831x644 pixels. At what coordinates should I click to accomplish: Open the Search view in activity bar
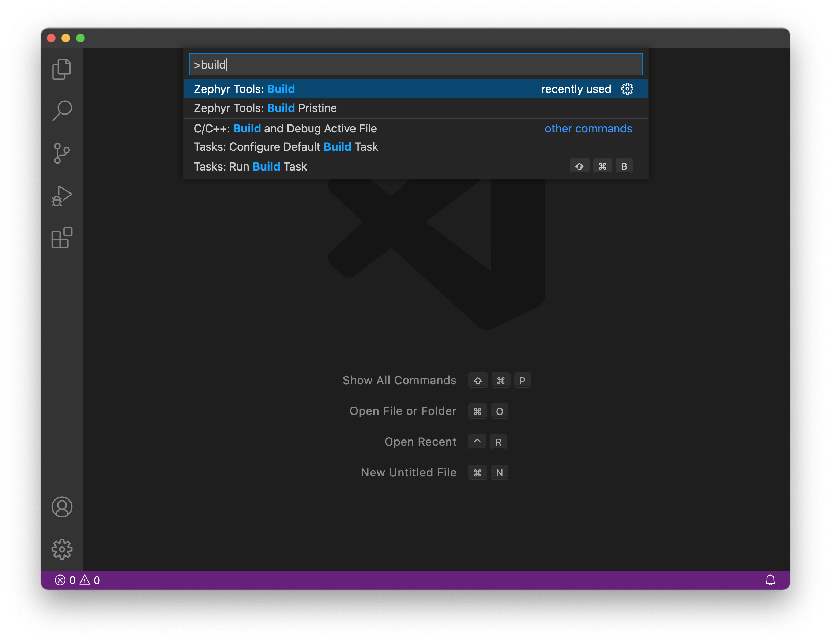pos(62,111)
